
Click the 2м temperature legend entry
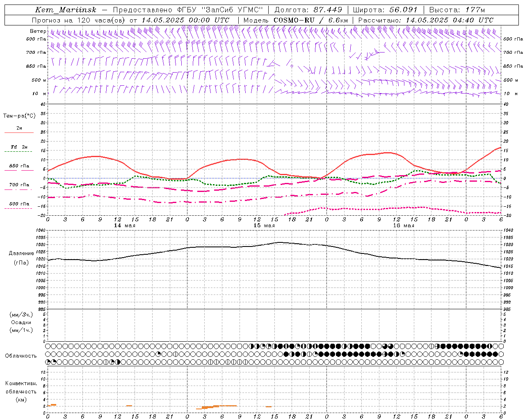19,128
